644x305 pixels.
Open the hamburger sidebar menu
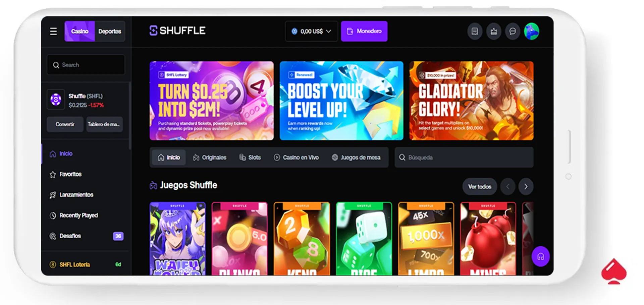click(53, 32)
